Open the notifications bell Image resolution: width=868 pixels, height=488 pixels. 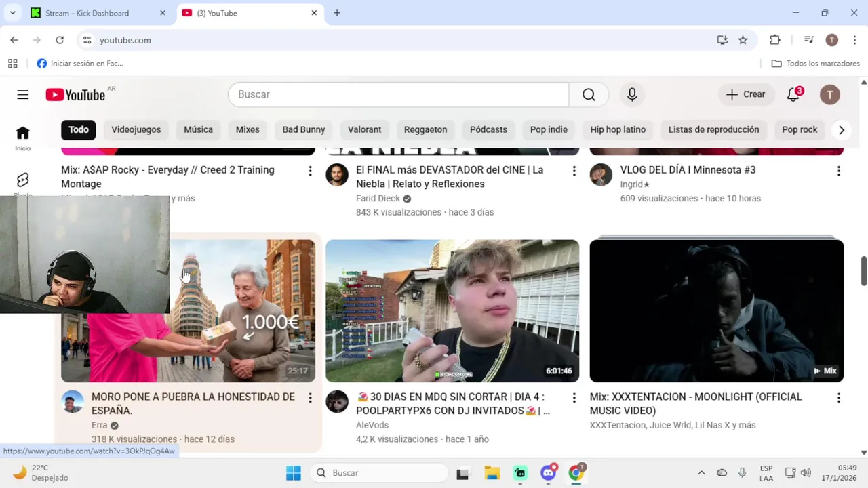[793, 94]
